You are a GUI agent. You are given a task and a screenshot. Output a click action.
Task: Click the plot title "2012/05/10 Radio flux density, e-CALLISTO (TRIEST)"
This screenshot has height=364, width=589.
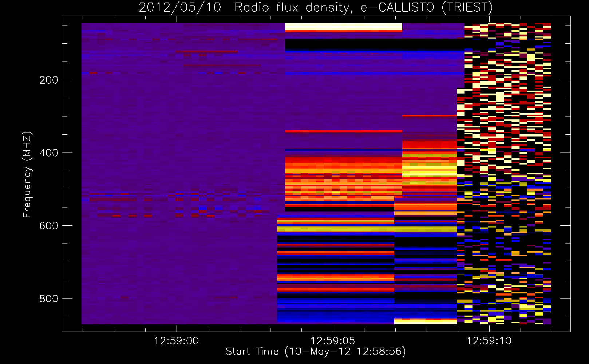pos(316,7)
